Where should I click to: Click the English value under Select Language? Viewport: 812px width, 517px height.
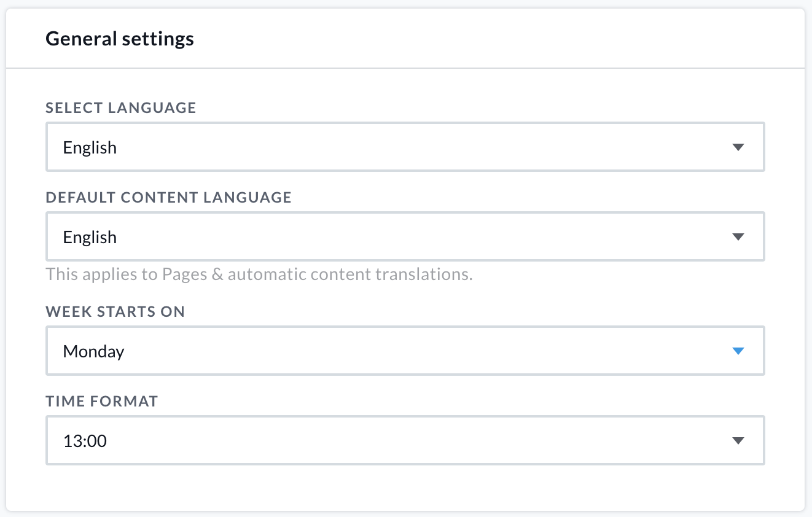click(x=90, y=148)
